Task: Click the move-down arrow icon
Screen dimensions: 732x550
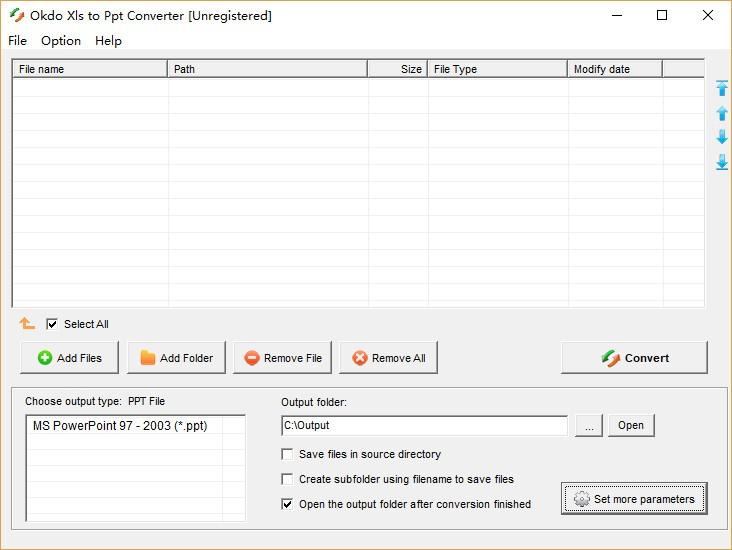Action: 722,137
